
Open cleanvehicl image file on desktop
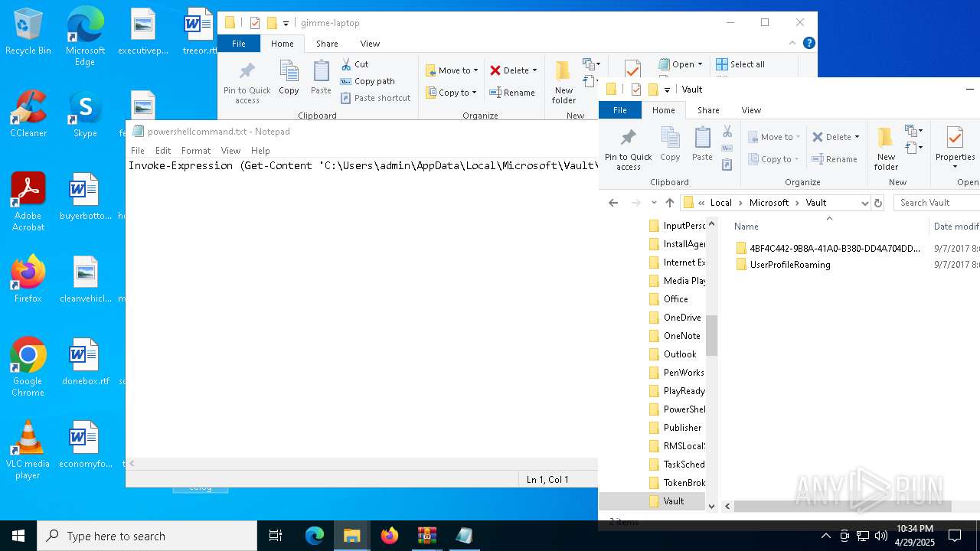coord(85,279)
